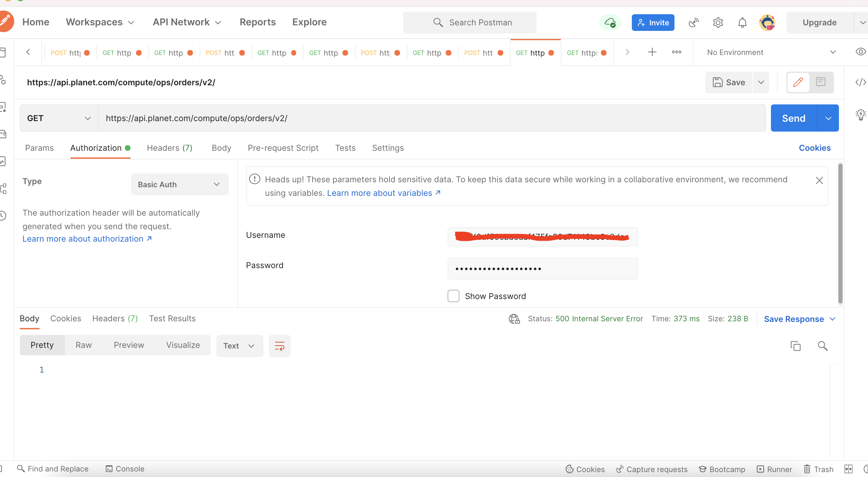
Task: Open the code snippet panel icon
Action: click(860, 82)
